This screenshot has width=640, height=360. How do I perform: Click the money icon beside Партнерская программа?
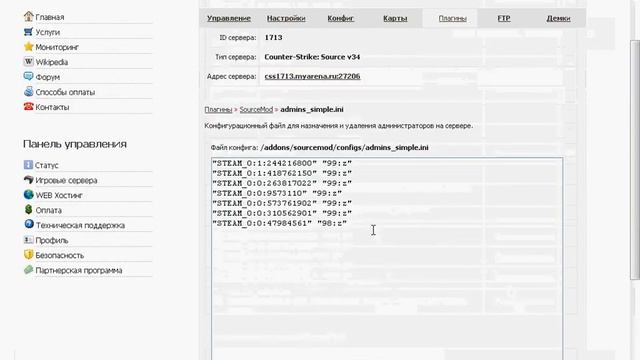tap(28, 270)
